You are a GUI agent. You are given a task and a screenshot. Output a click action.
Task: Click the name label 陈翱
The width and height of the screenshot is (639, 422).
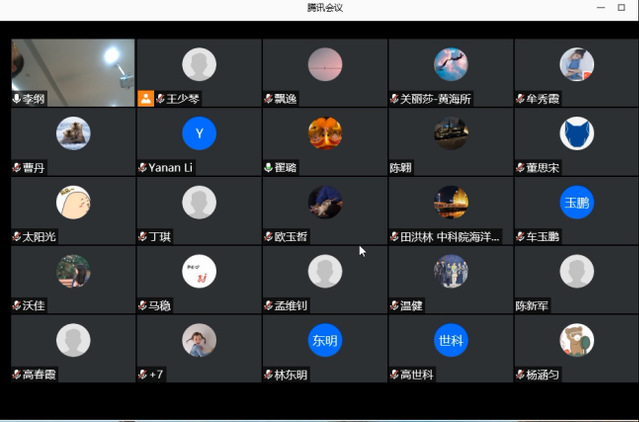[401, 167]
